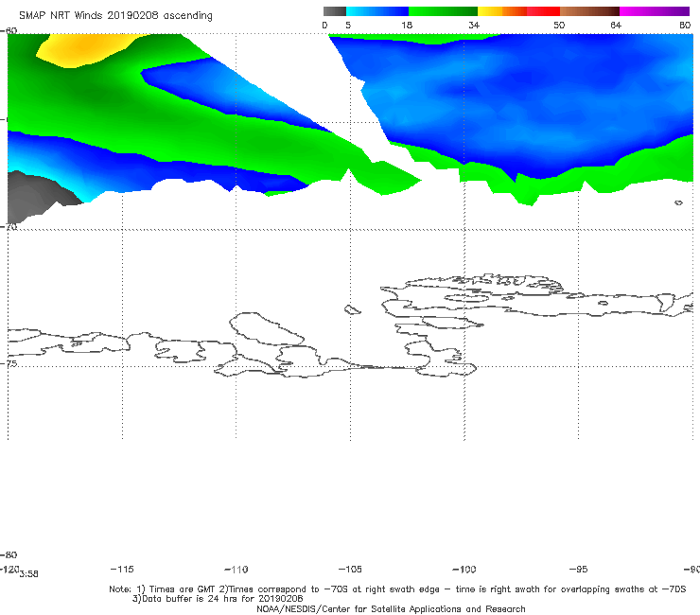This screenshot has width=700, height=615.
Task: Click the green segment of the wind color bar
Action: (443, 11)
